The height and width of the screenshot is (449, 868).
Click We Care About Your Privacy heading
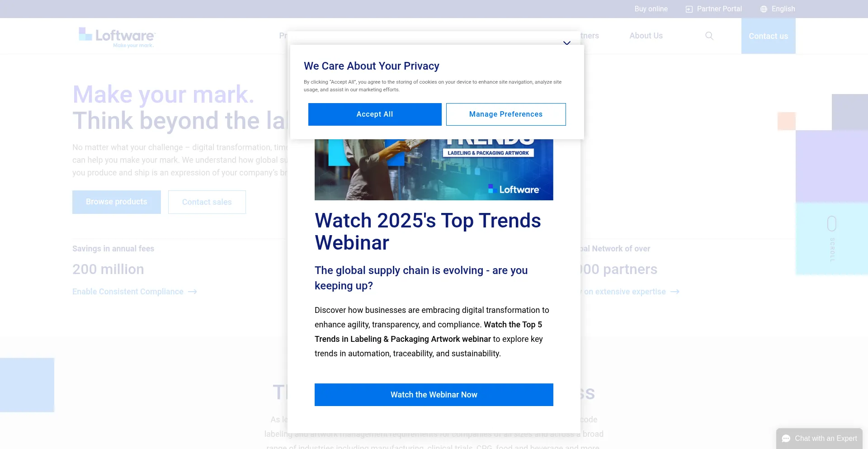point(372,66)
